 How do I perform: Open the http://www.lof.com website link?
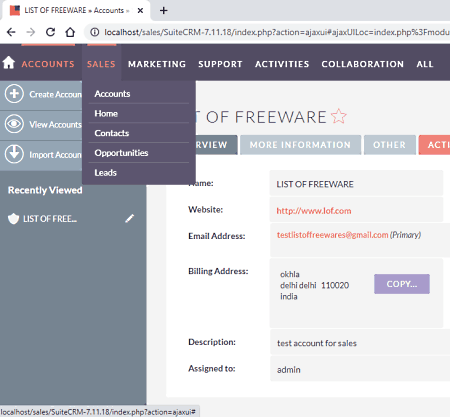(314, 211)
